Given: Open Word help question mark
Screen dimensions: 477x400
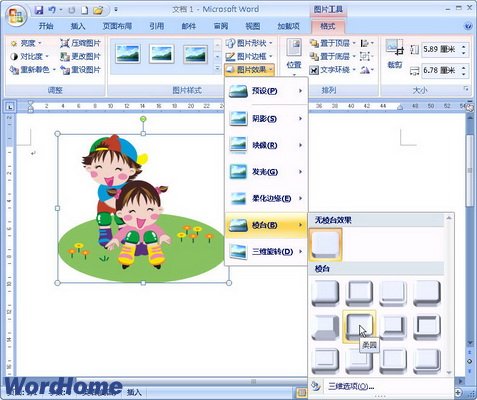Looking at the screenshot, I should (468, 26).
